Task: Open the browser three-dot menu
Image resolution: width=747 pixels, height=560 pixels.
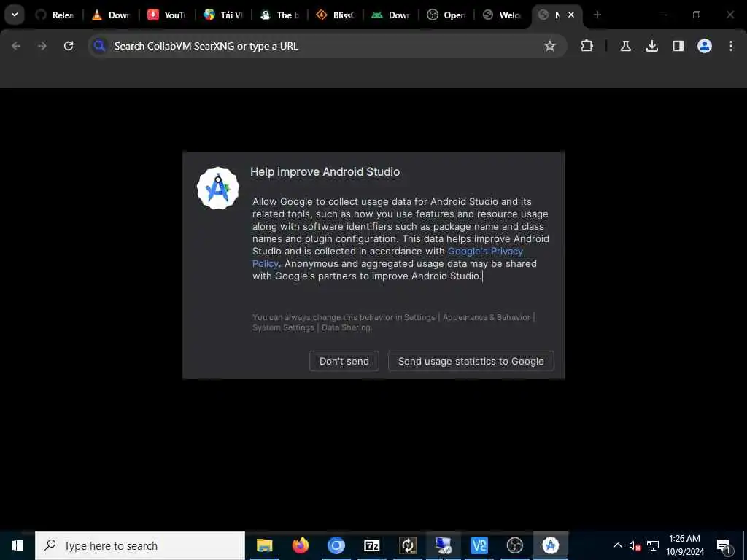Action: point(730,46)
